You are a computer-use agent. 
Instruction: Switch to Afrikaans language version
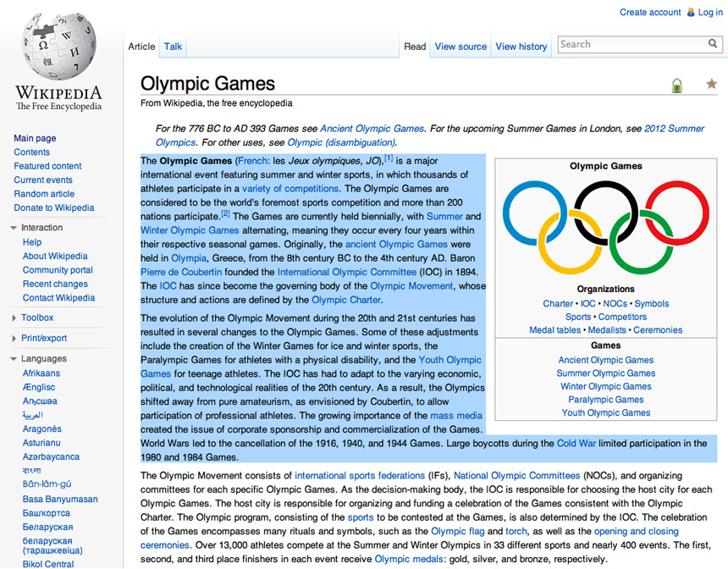click(x=41, y=373)
